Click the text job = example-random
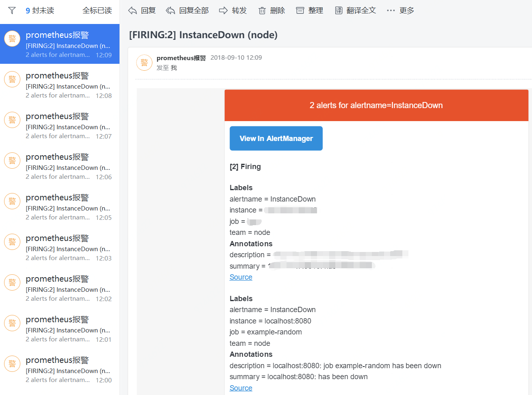532x395 pixels. pyautogui.click(x=266, y=332)
